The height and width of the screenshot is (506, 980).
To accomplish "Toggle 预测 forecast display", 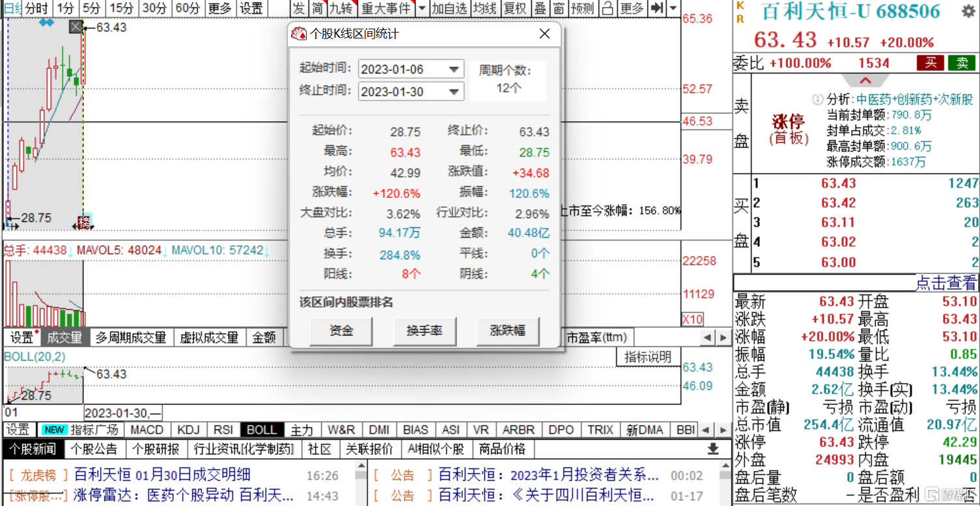I will (x=582, y=8).
